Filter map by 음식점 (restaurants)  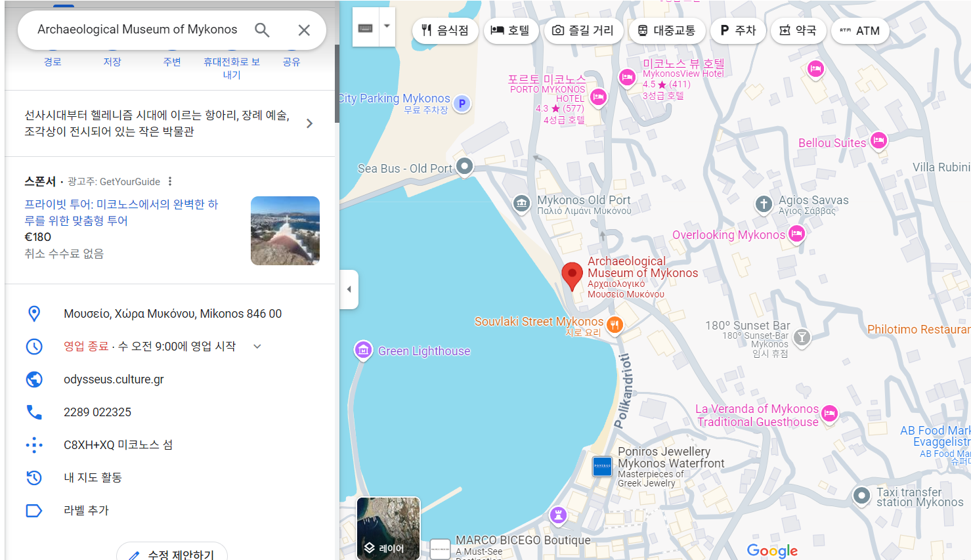coord(445,31)
